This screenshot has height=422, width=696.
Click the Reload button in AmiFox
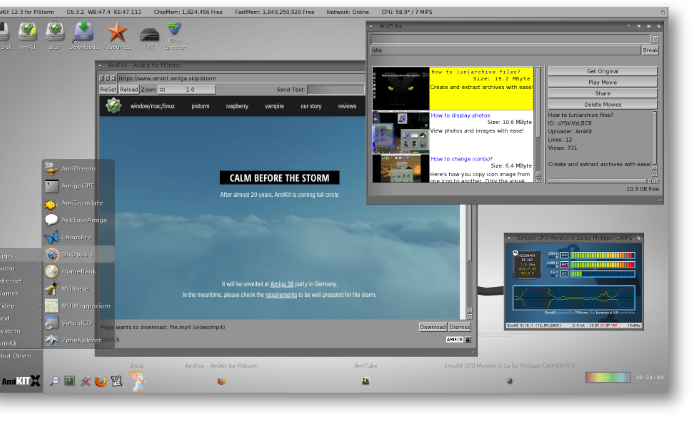click(129, 90)
